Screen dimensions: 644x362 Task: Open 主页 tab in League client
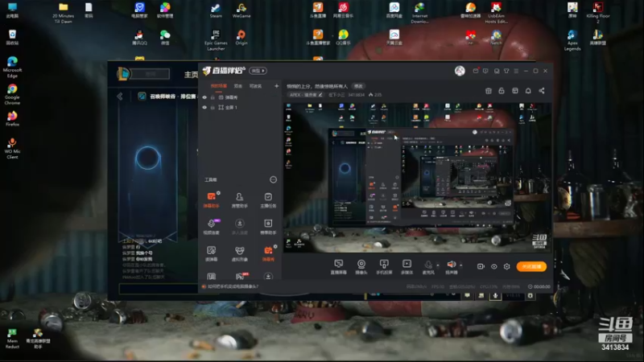pos(191,75)
